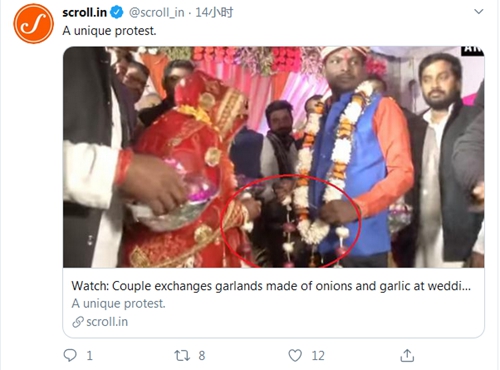Expand the tweet options chevron
The height and width of the screenshot is (370, 500).
coord(479,12)
